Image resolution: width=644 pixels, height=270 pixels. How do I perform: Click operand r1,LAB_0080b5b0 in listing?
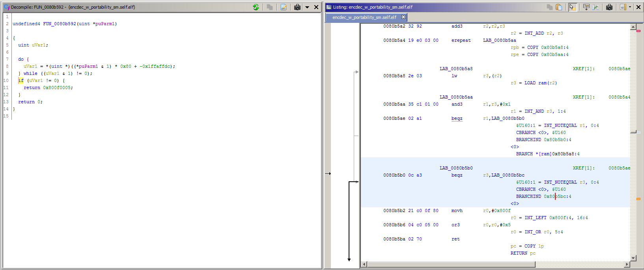pos(504,118)
